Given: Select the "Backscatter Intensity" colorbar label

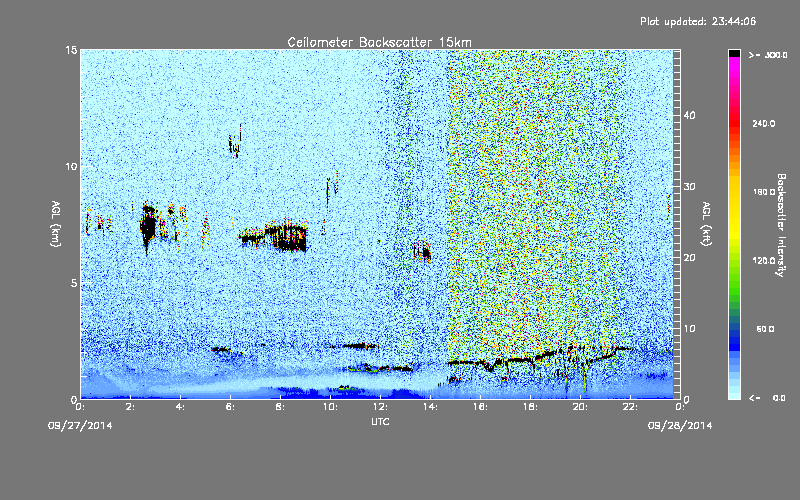Looking at the screenshot, I should click(781, 225).
